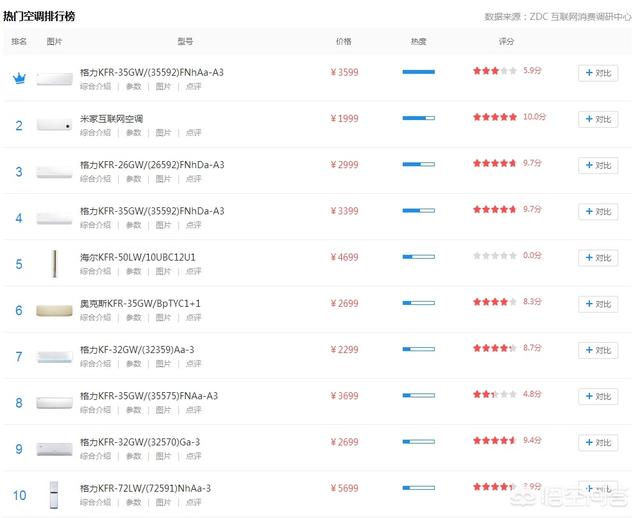Open 格力KF-32GW/(32359)Aa-3 model link
The image size is (640, 518).
pyautogui.click(x=137, y=349)
